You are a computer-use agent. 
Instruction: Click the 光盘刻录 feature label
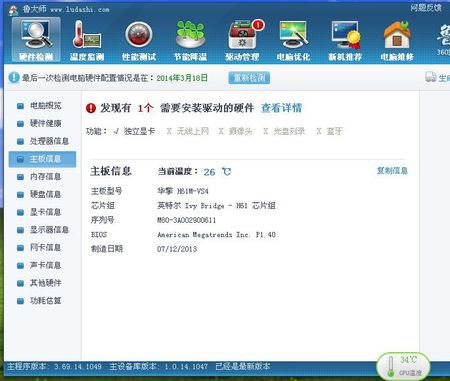tap(289, 131)
